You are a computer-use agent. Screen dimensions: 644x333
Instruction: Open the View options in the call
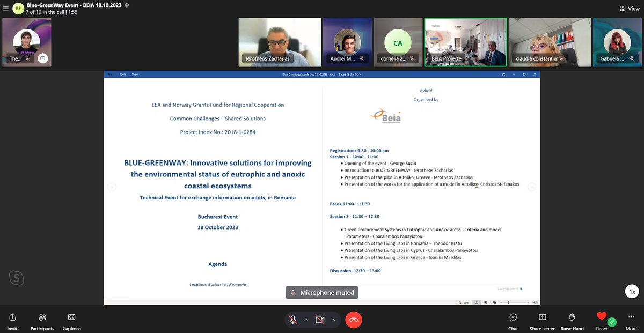(x=626, y=9)
